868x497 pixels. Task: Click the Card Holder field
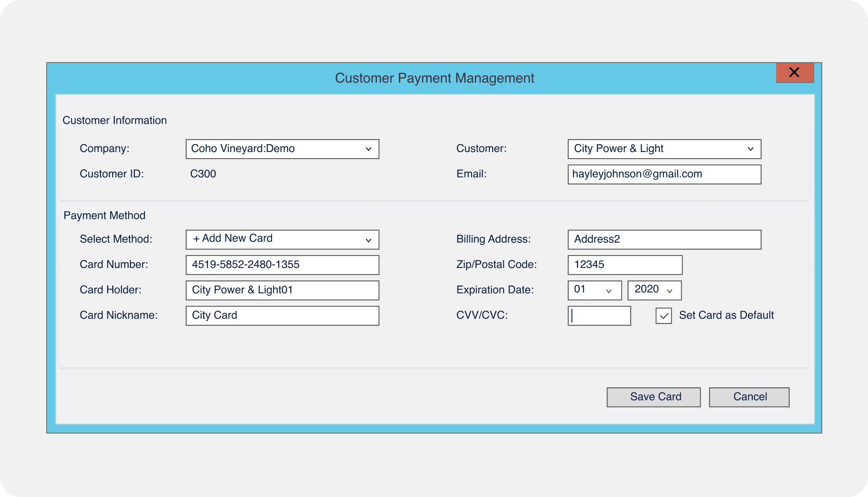click(x=282, y=290)
